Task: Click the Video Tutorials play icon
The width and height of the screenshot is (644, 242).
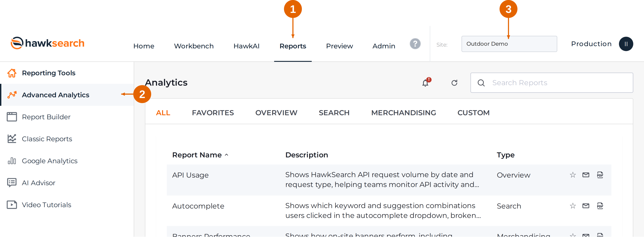Action: click(12, 205)
